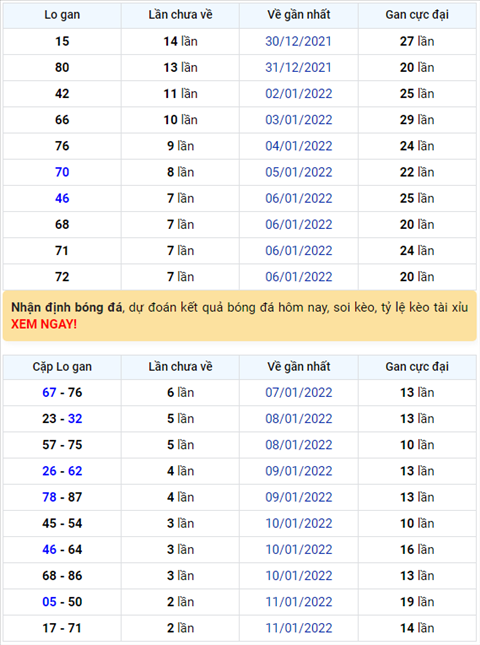The image size is (480, 645).
Task: Select the date 10/01/2022 in row 45 - 54
Action: pos(299,523)
